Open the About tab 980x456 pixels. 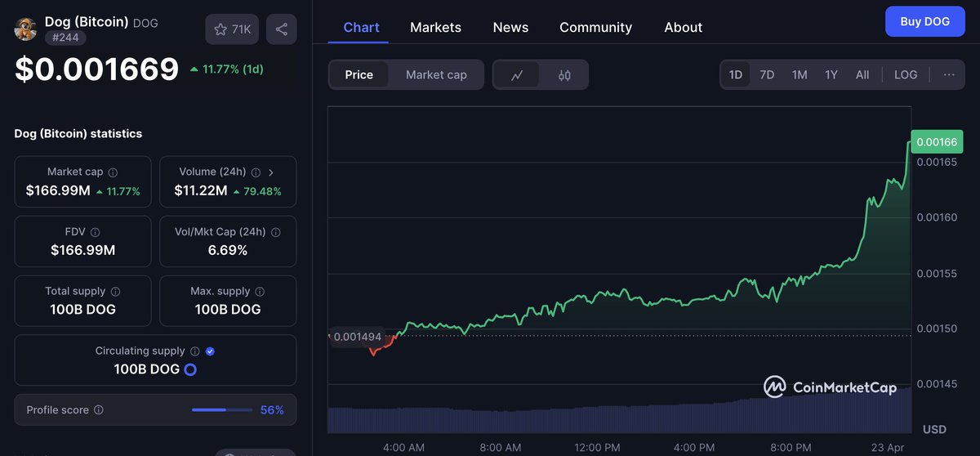click(x=684, y=27)
